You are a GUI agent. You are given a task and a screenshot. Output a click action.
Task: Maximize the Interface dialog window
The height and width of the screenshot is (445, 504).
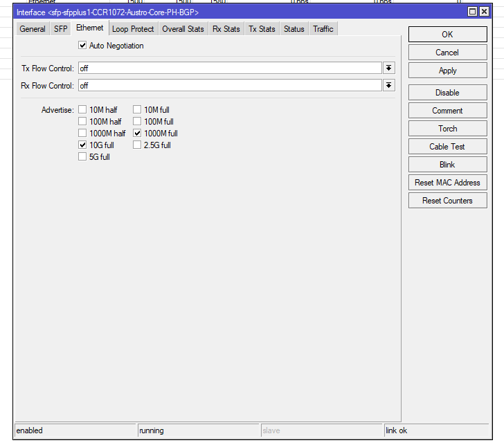(x=472, y=12)
